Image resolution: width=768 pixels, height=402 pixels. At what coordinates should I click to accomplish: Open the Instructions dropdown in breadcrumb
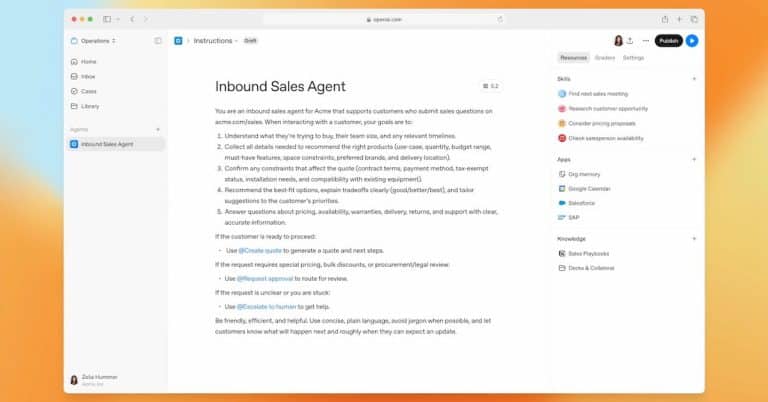point(216,41)
